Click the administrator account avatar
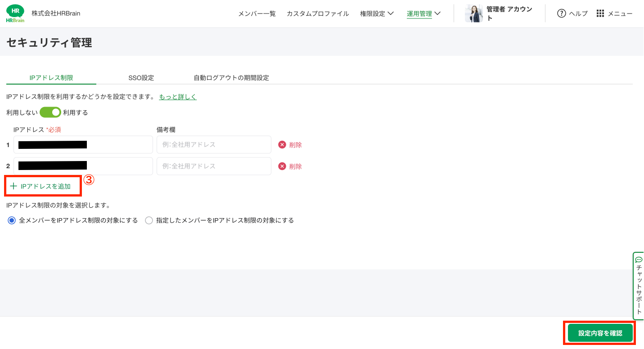Viewport: 644px width, 349px height. (x=473, y=13)
